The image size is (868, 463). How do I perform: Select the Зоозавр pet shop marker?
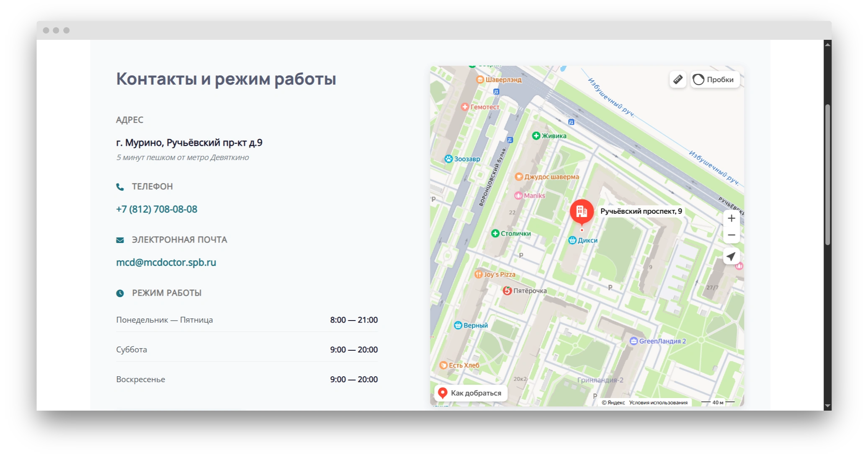point(462,159)
